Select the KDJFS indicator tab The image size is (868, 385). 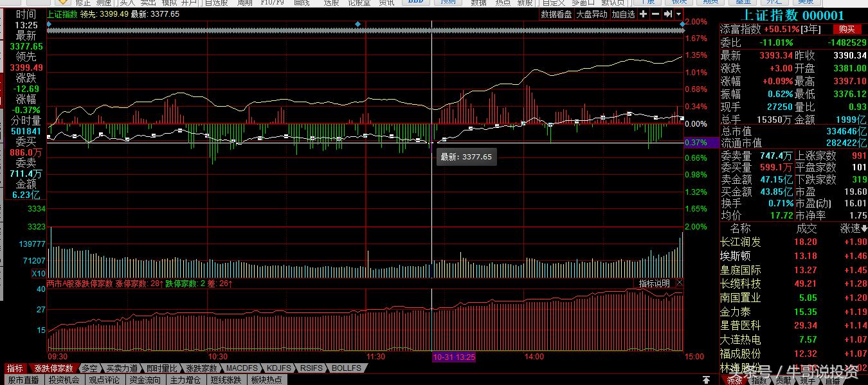pyautogui.click(x=278, y=368)
